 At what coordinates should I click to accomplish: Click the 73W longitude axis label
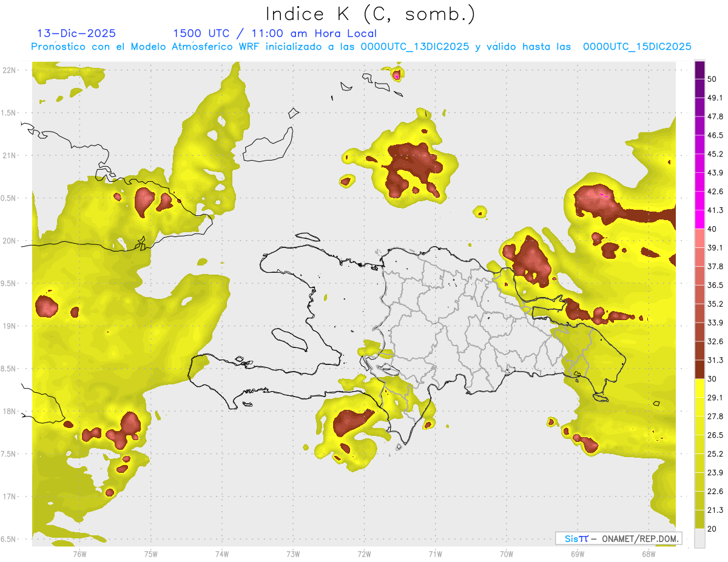point(293,554)
